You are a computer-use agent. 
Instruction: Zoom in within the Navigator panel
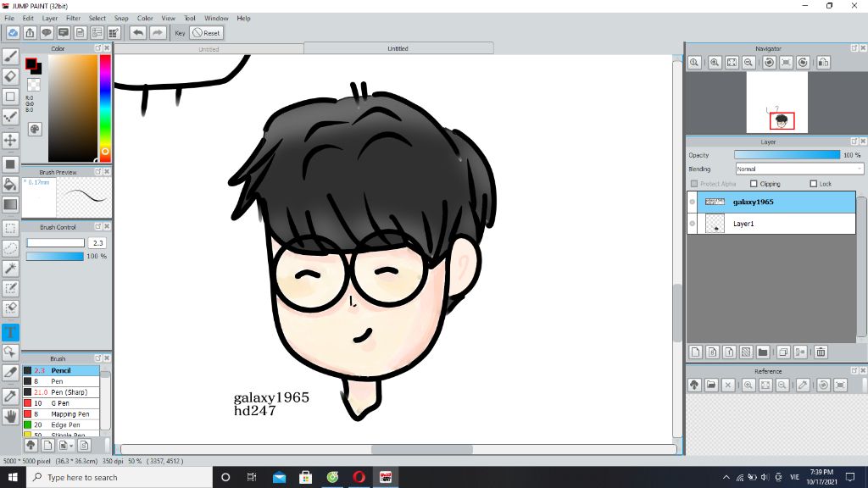tap(715, 63)
